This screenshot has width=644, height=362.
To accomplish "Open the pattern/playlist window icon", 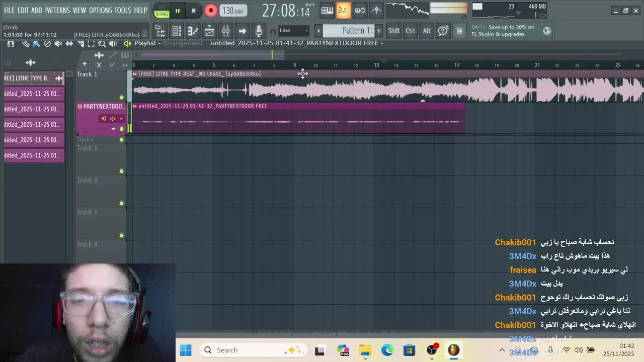I will coord(209,31).
